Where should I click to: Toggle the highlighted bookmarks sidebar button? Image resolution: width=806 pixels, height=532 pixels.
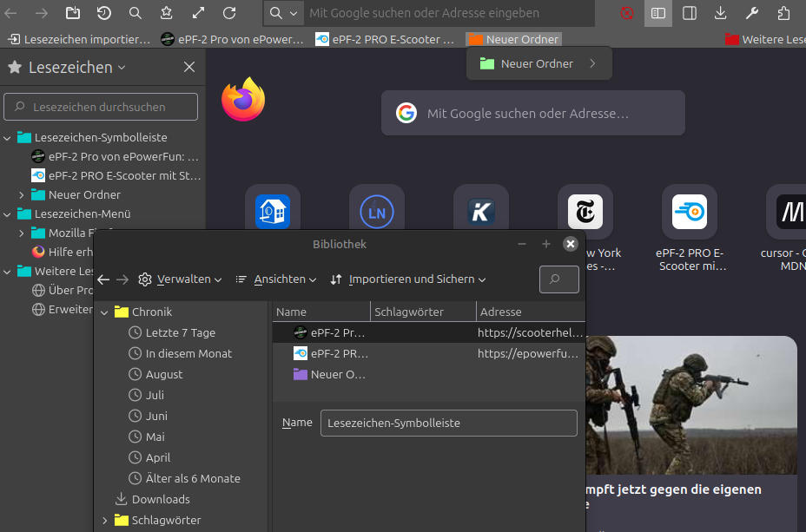tap(658, 13)
